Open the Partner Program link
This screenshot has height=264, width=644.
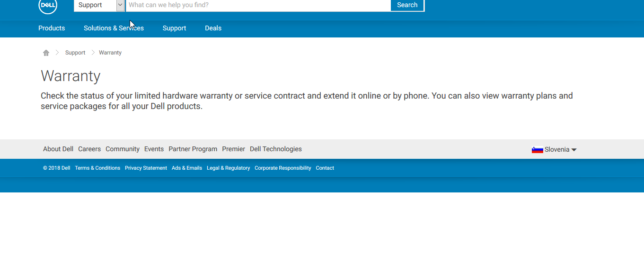tap(193, 149)
